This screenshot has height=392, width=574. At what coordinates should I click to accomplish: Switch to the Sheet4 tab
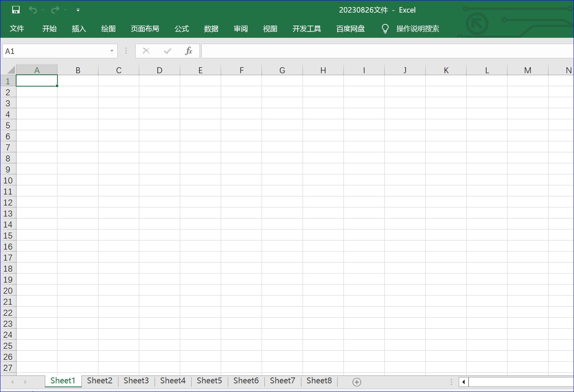173,381
